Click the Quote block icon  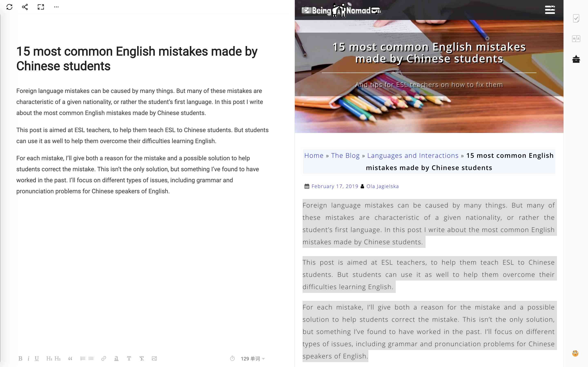(x=69, y=359)
